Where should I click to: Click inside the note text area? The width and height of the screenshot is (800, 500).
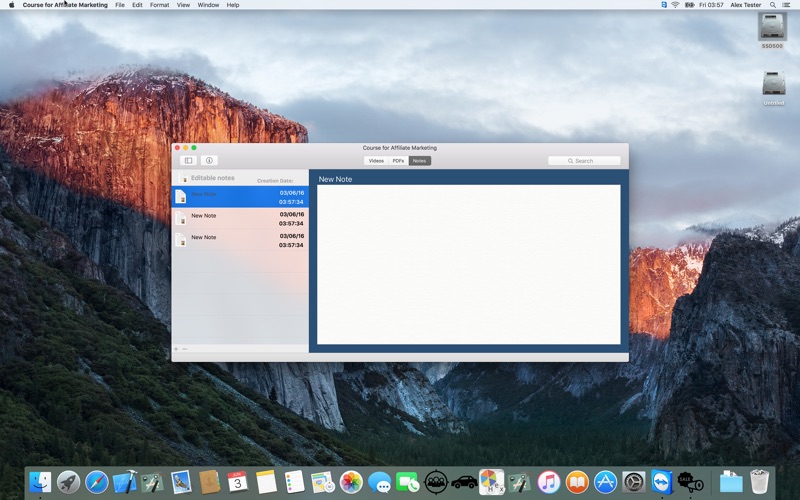(468, 265)
